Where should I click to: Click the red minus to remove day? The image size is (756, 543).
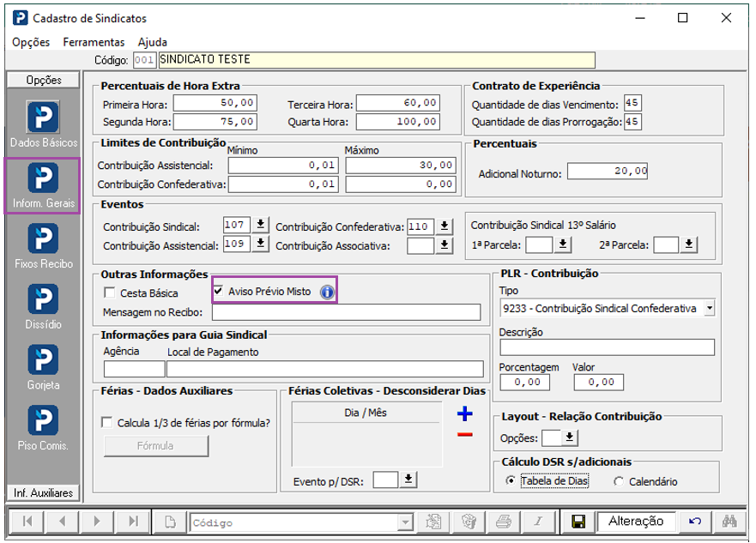(x=464, y=435)
